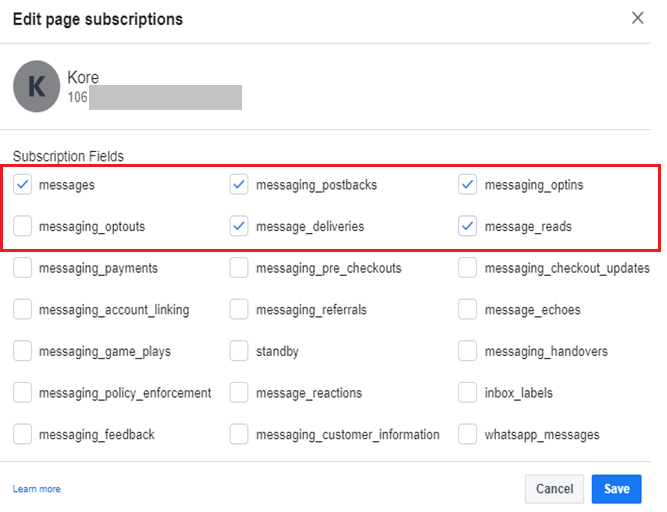Image resolution: width=667 pixels, height=512 pixels.
Task: Enable the message_echoes checkbox
Action: 468,310
